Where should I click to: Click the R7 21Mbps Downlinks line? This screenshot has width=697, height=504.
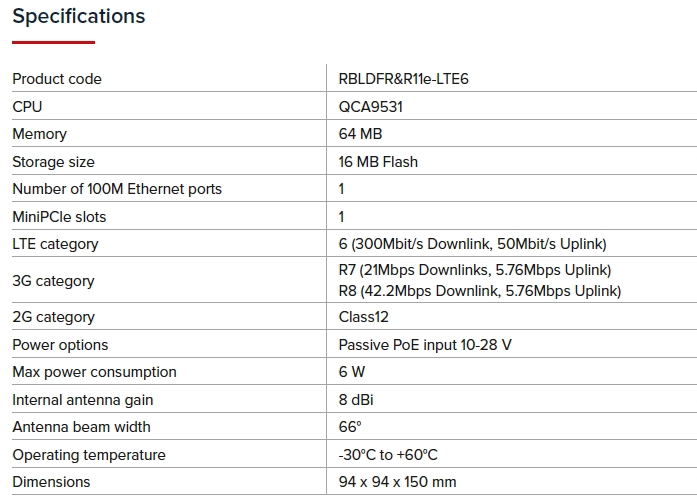pos(475,270)
